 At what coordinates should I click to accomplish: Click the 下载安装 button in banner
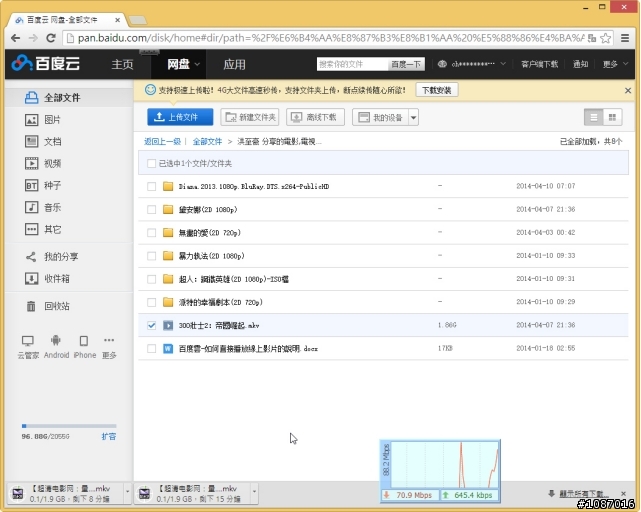[x=437, y=90]
